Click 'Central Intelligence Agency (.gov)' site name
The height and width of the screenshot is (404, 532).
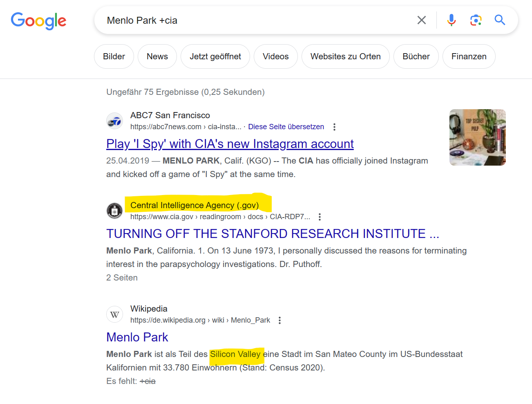[x=194, y=205]
